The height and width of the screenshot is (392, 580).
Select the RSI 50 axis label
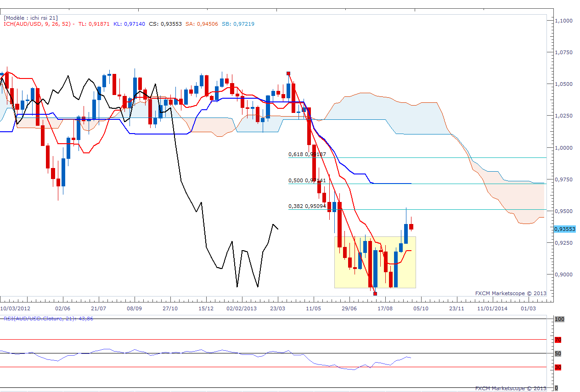click(558, 353)
